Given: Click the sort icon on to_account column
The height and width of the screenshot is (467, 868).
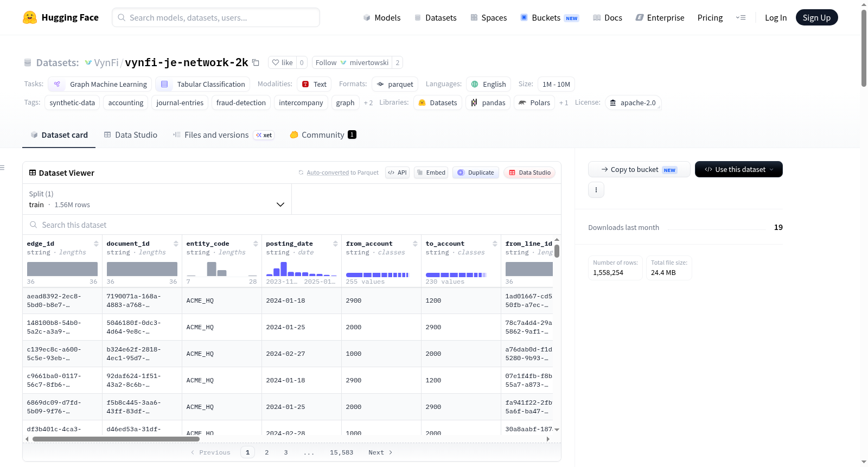Looking at the screenshot, I should click(495, 244).
